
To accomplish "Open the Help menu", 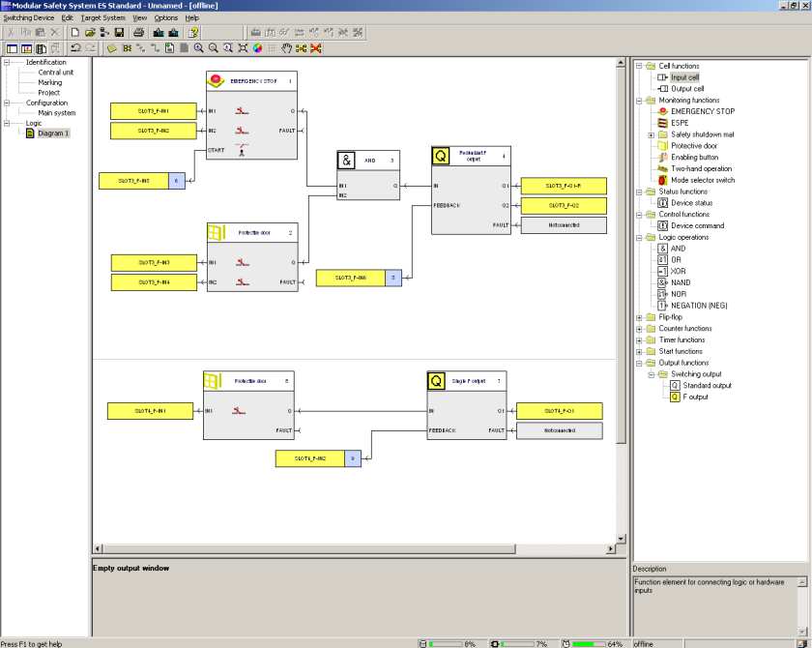I will 192,17.
